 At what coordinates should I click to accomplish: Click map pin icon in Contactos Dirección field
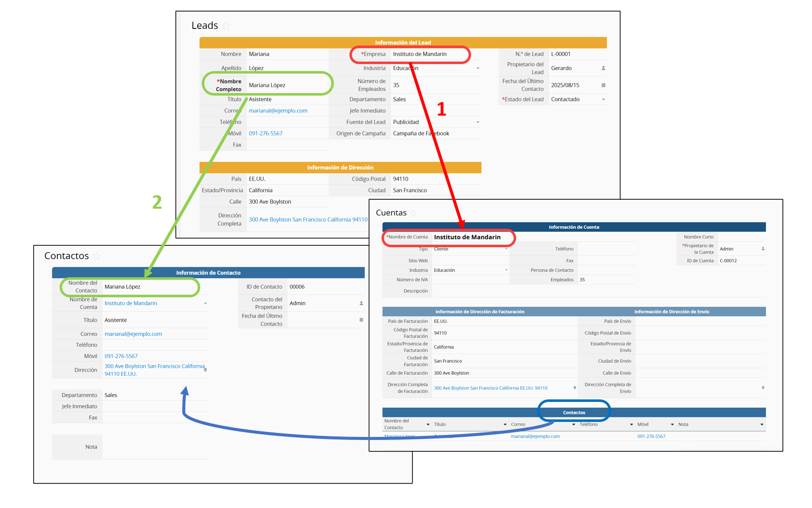point(205,370)
